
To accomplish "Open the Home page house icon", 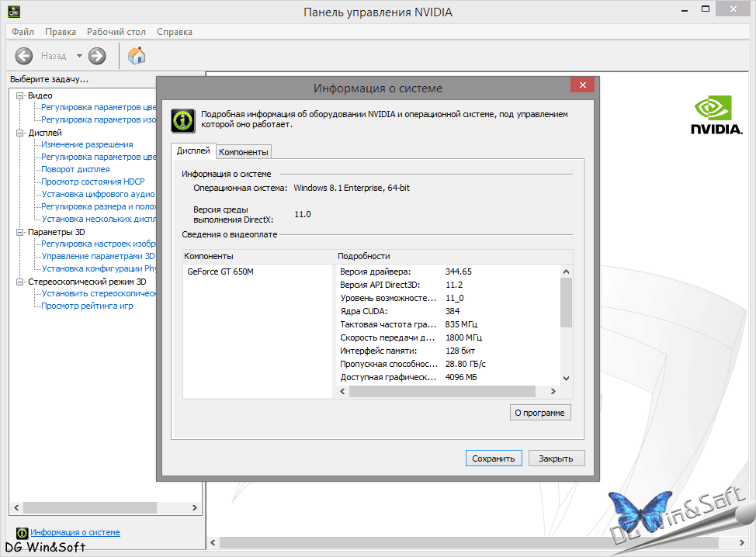I will (137, 55).
